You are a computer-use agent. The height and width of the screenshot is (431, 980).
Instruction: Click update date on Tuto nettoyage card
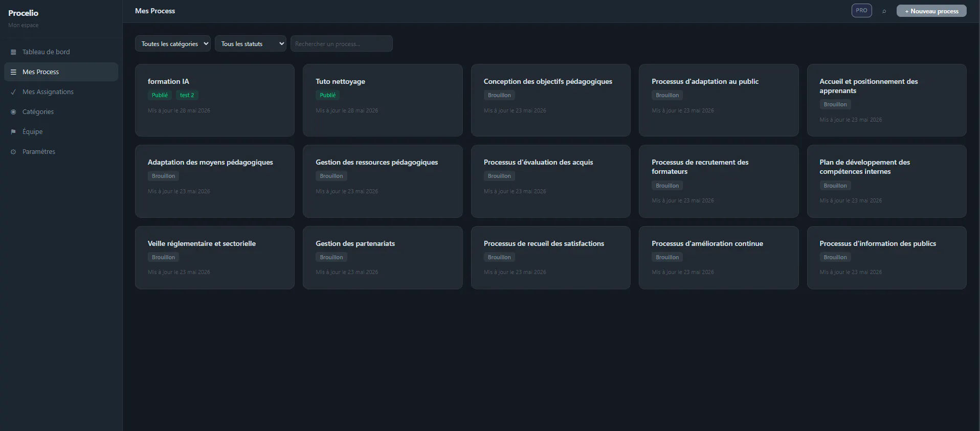[x=347, y=110]
